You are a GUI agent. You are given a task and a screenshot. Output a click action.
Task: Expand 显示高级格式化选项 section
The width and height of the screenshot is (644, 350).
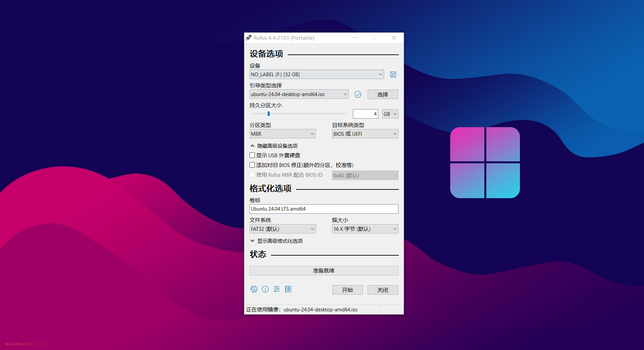point(276,241)
